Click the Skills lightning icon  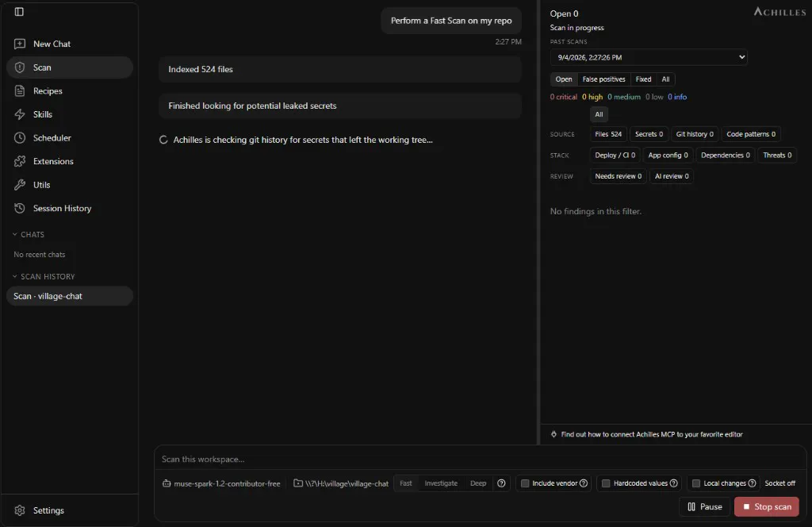point(20,114)
